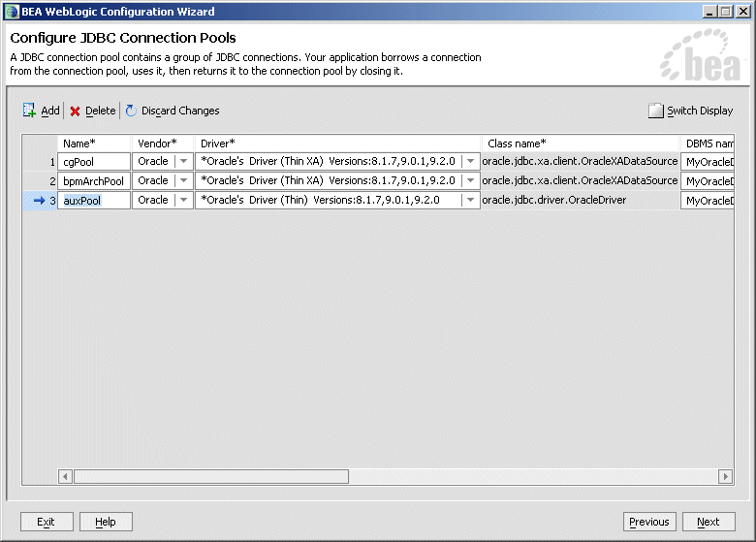Open Driver dropdown for cgPool row

[x=471, y=162]
